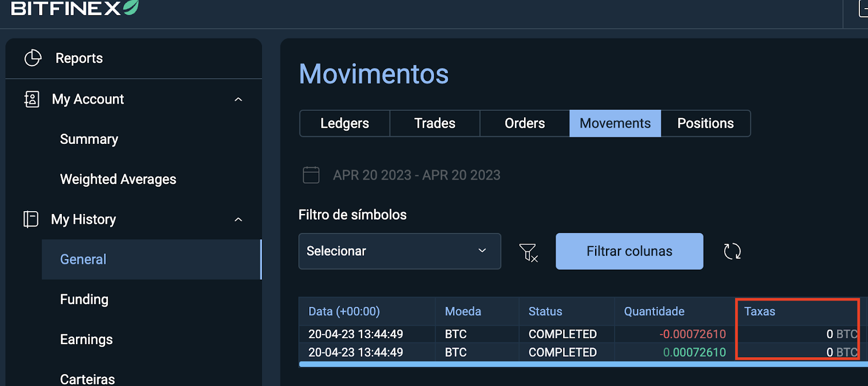Open the Orders tab
This screenshot has width=868, height=386.
pyautogui.click(x=525, y=123)
